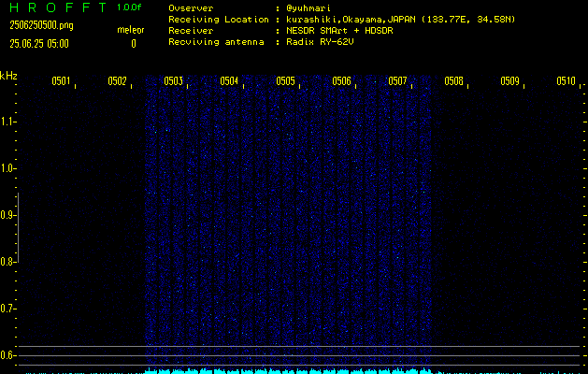Screen dimensions: 588x374
Task: Click the Recviving antenna label
Action: coord(216,42)
